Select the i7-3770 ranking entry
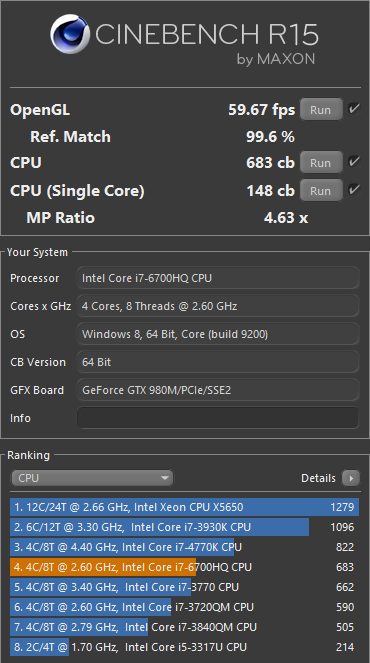Image resolution: width=370 pixels, height=663 pixels. pyautogui.click(x=185, y=587)
